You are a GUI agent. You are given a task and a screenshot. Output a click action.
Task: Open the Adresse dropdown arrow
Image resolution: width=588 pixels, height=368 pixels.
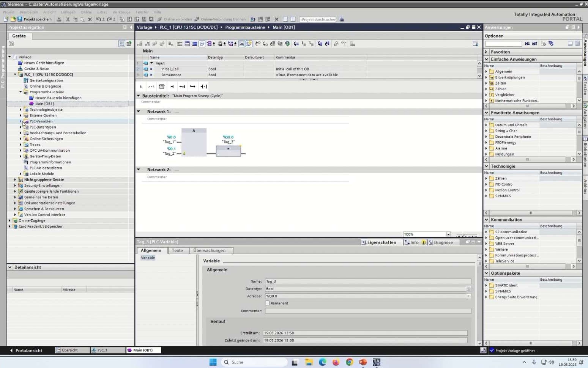(x=468, y=296)
